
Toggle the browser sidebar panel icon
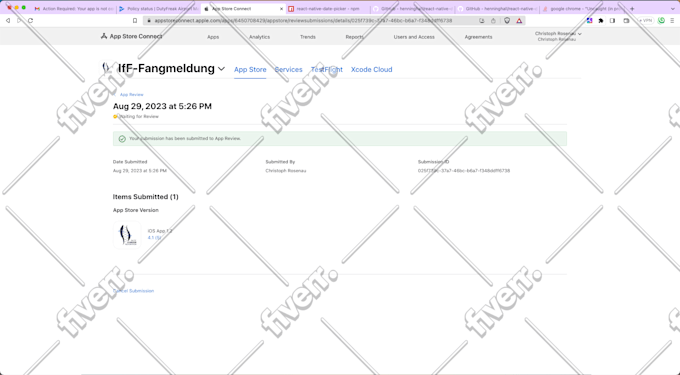click(x=612, y=20)
